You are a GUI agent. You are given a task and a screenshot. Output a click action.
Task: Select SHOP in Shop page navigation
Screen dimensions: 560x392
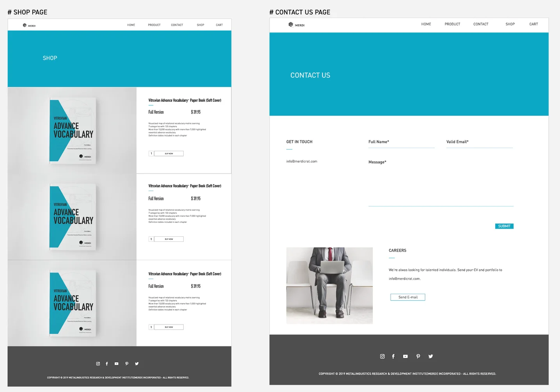(x=200, y=25)
